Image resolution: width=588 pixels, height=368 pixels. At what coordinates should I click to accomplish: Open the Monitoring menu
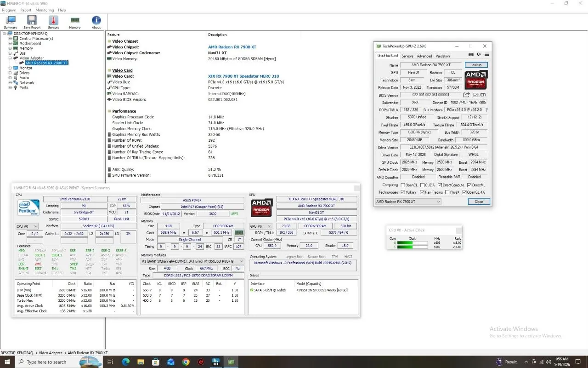click(x=45, y=10)
